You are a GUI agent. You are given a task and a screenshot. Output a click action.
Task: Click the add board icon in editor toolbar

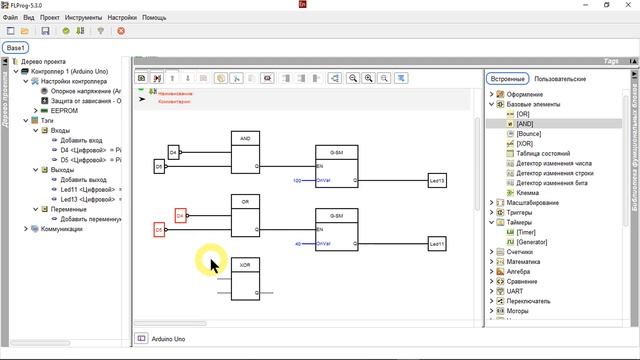point(142,78)
